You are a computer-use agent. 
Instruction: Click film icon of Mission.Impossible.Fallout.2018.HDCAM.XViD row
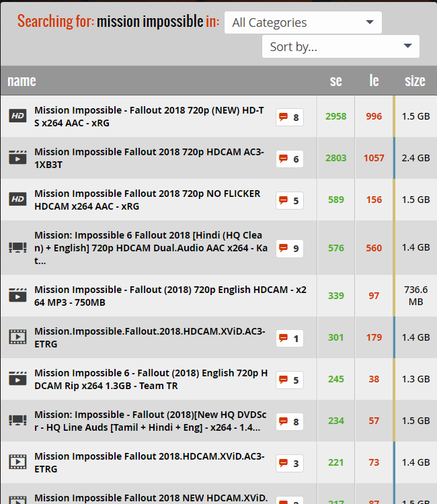coord(17,337)
